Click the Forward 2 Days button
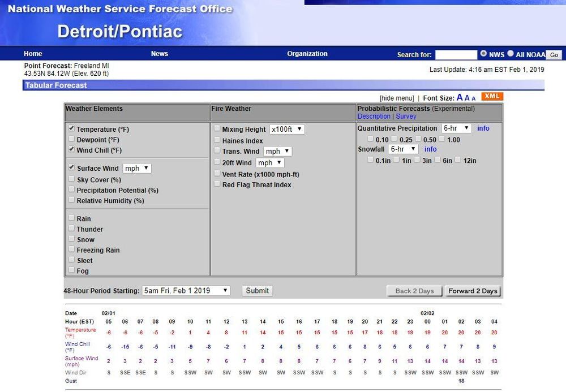566x392 pixels. [473, 291]
